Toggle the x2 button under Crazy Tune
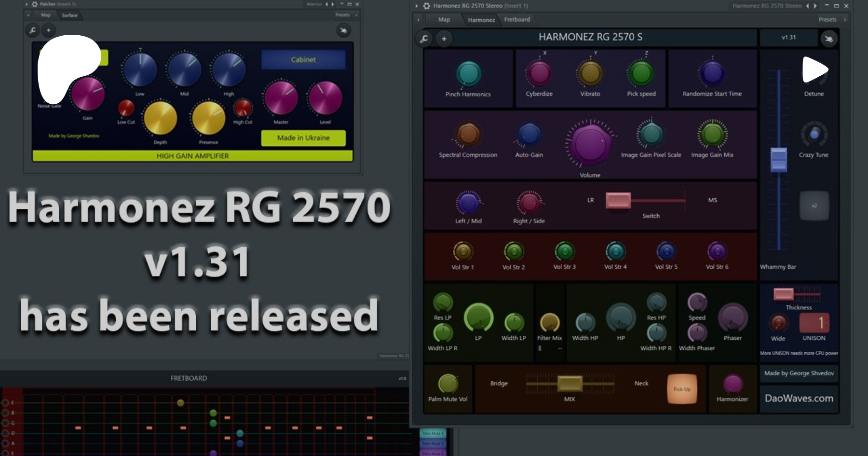The image size is (868, 456). [x=814, y=206]
